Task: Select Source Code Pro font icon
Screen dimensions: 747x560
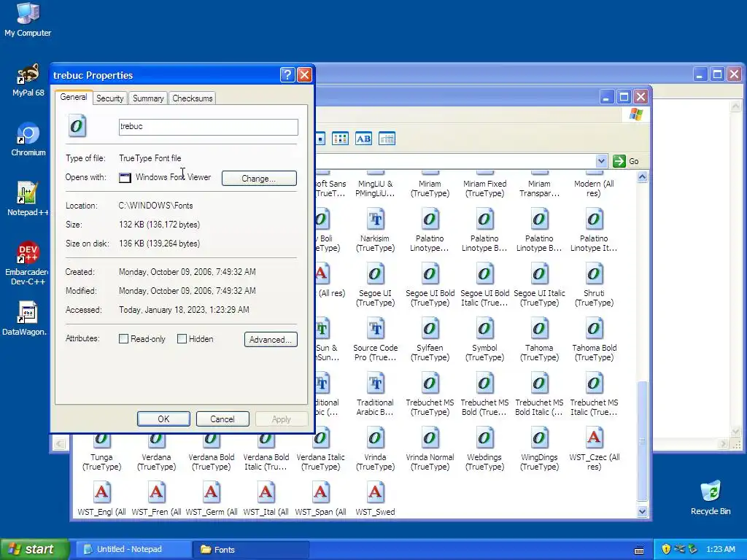Action: pos(376,339)
